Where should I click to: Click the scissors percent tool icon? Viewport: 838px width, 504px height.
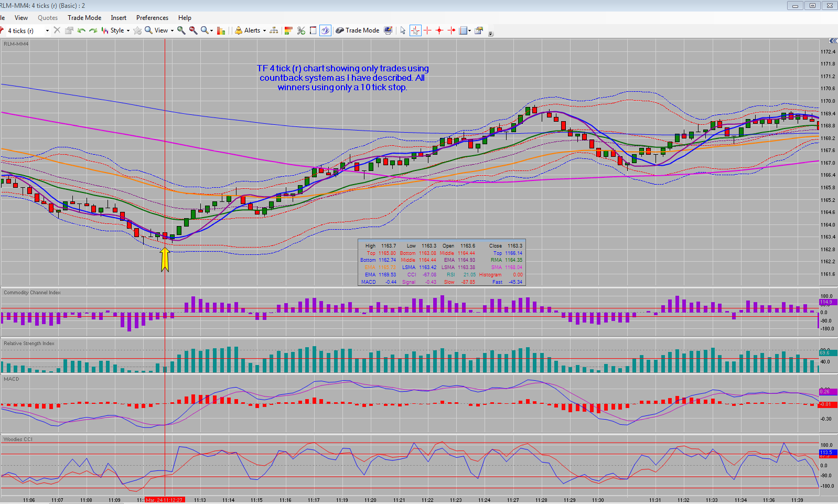(301, 30)
